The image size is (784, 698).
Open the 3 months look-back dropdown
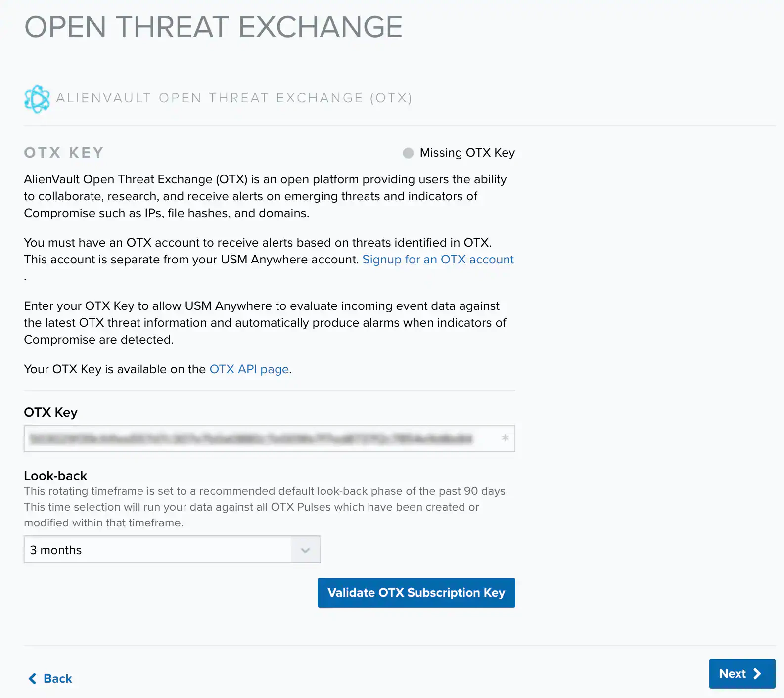click(172, 550)
